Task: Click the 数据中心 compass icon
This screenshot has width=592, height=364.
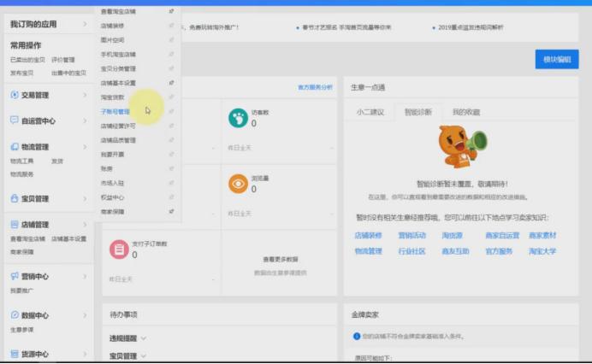Action: tap(15, 314)
